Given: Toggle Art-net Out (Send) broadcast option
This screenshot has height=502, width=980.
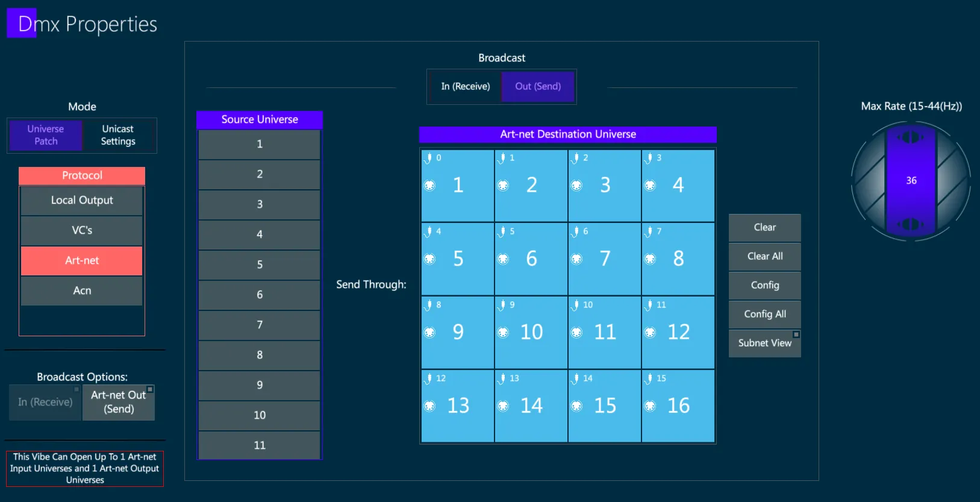Looking at the screenshot, I should pyautogui.click(x=119, y=402).
